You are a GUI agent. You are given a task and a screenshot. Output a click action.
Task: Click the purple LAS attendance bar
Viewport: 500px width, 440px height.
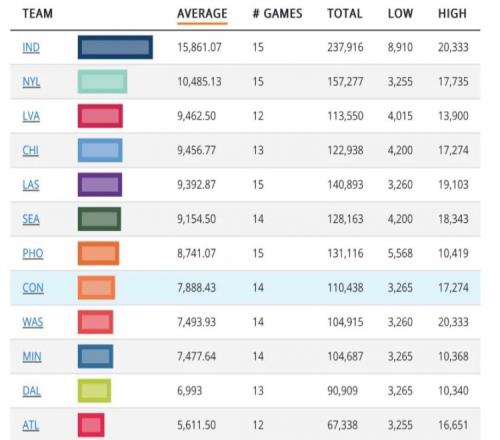[x=100, y=185]
